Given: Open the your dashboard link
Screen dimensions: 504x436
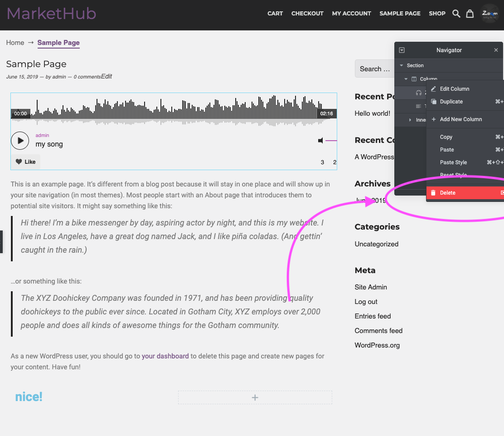Looking at the screenshot, I should [165, 356].
